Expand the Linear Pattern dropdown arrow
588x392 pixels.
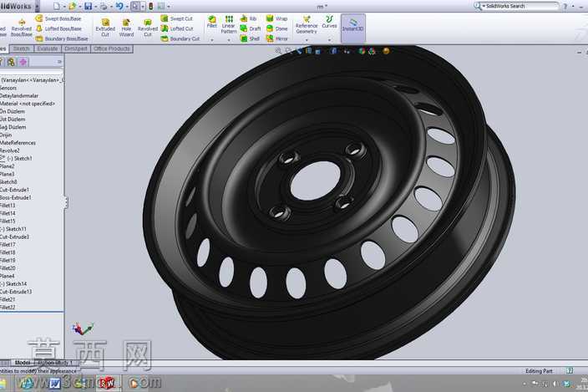pyautogui.click(x=229, y=40)
